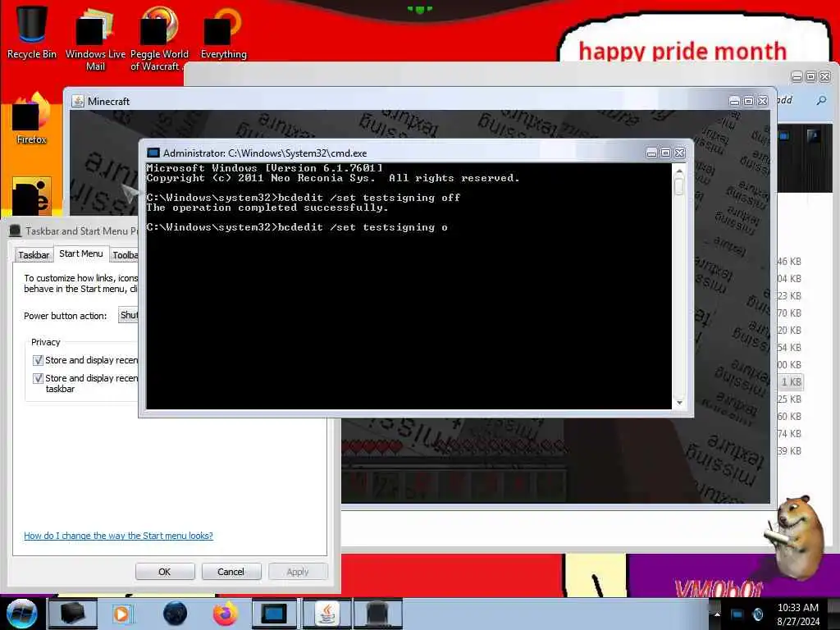Close the rear explorer window
Image resolution: width=840 pixels, height=630 pixels.
[825, 77]
